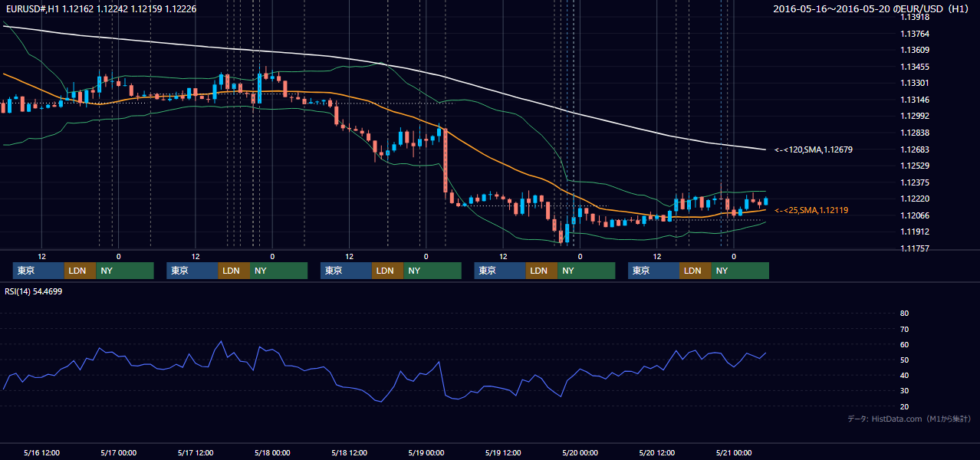Click price axis value 1.13146
Viewport: 980px width, 460px height.
pos(915,100)
